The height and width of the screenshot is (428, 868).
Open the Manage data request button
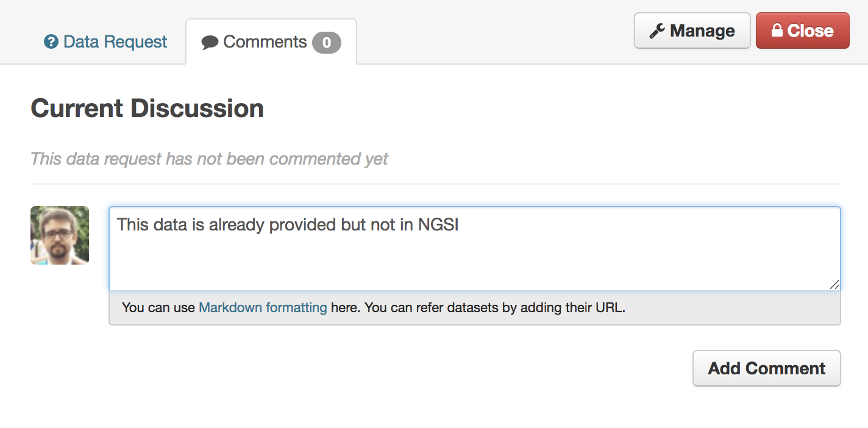click(692, 30)
